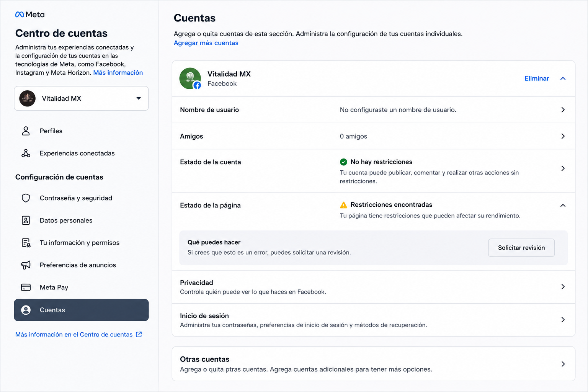Click the Más información link

[118, 73]
